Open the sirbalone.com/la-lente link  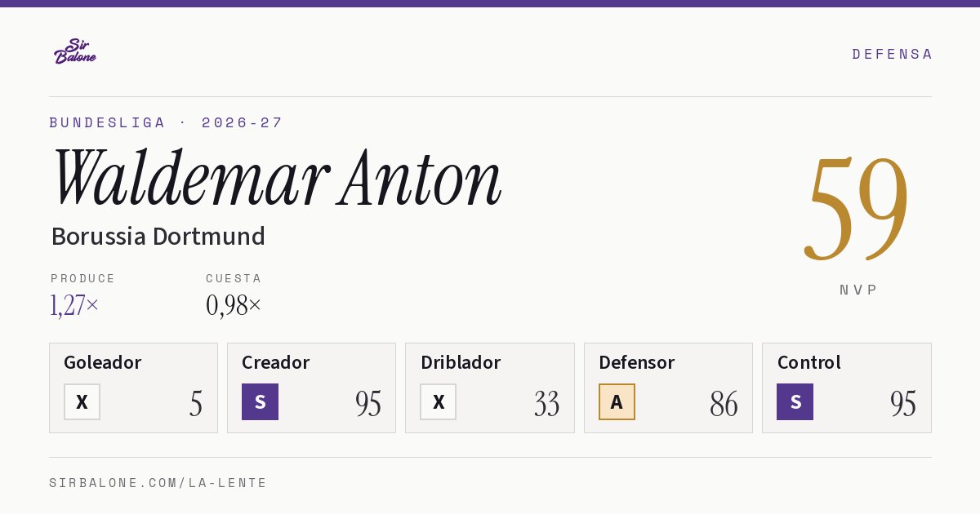click(x=158, y=483)
